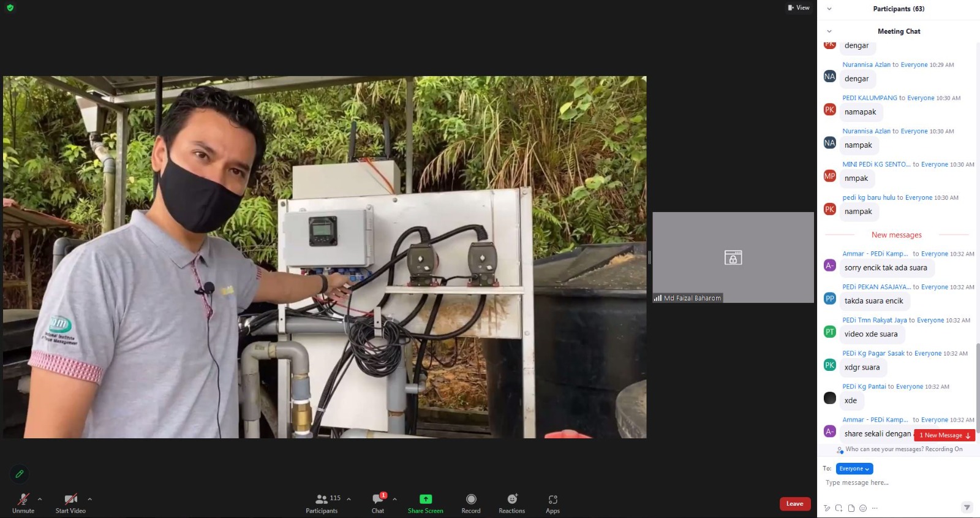
Task: Open the Apps panel
Action: point(552,500)
